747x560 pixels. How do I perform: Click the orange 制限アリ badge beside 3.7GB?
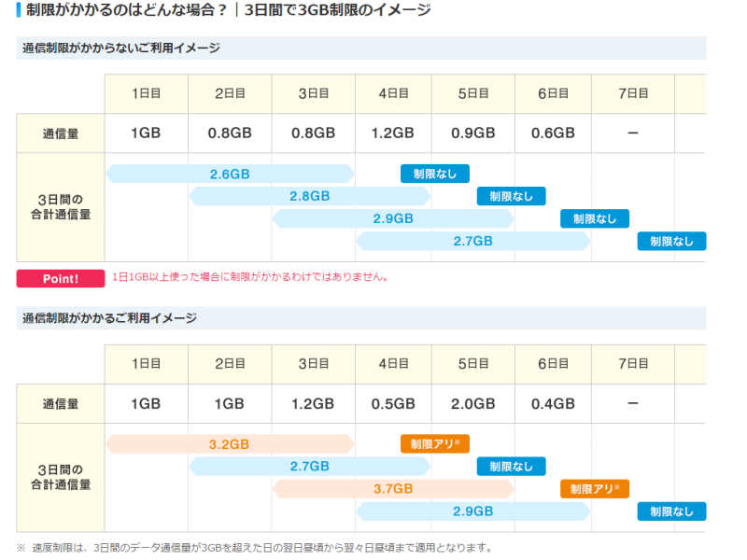click(595, 488)
